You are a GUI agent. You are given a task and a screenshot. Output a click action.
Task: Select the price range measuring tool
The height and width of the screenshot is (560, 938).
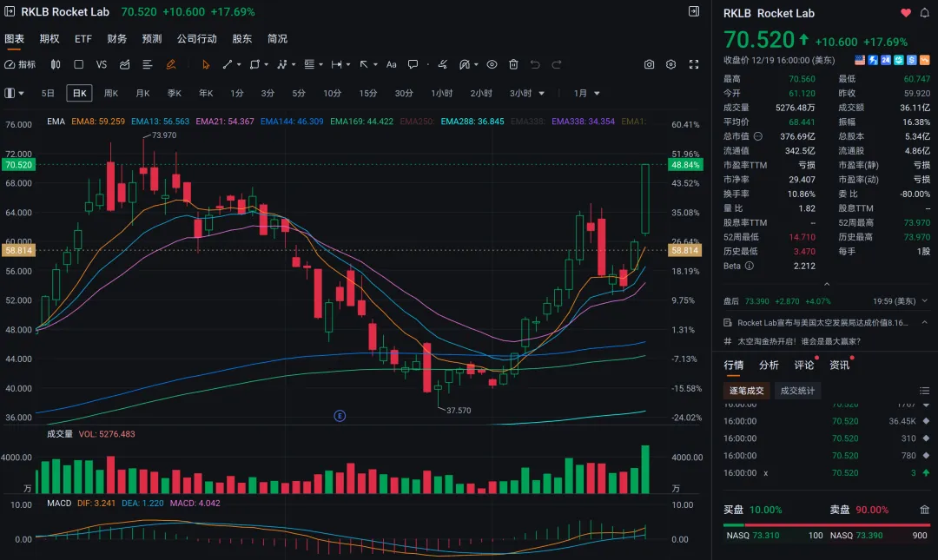(337, 64)
